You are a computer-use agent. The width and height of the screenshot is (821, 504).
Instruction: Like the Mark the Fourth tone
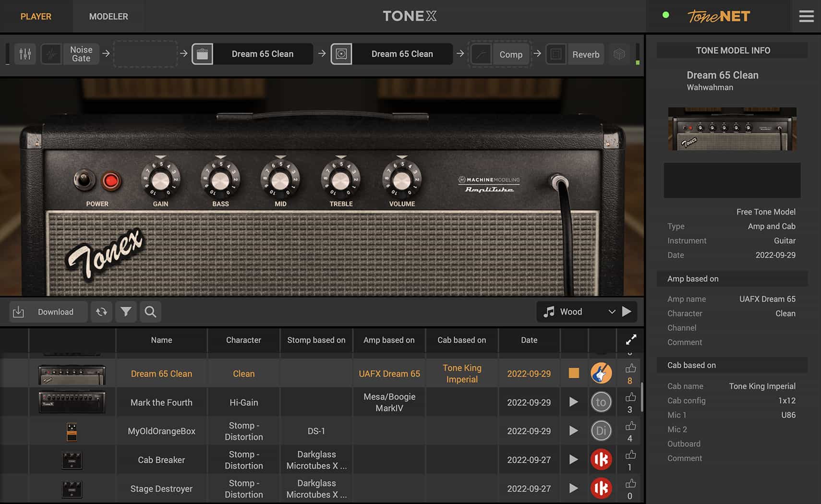click(630, 397)
